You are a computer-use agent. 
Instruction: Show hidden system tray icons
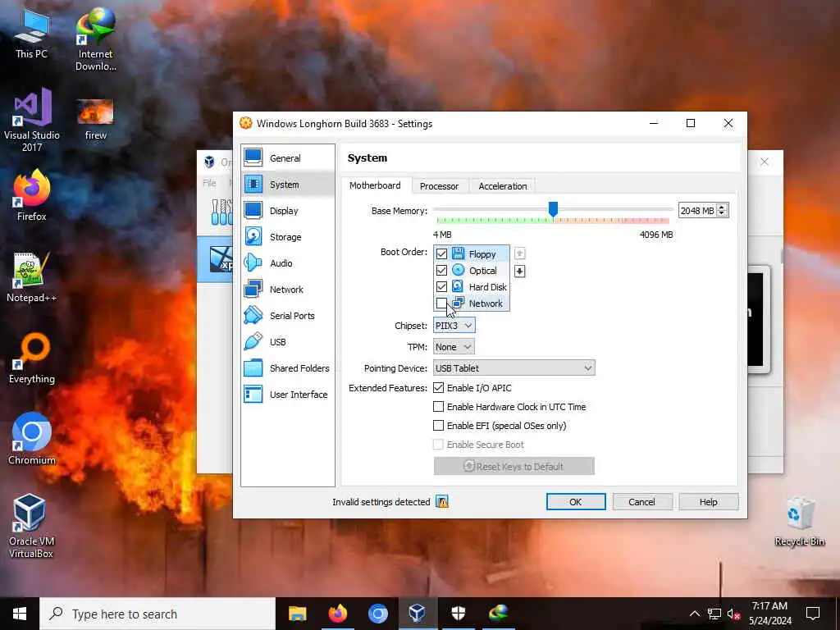[694, 614]
